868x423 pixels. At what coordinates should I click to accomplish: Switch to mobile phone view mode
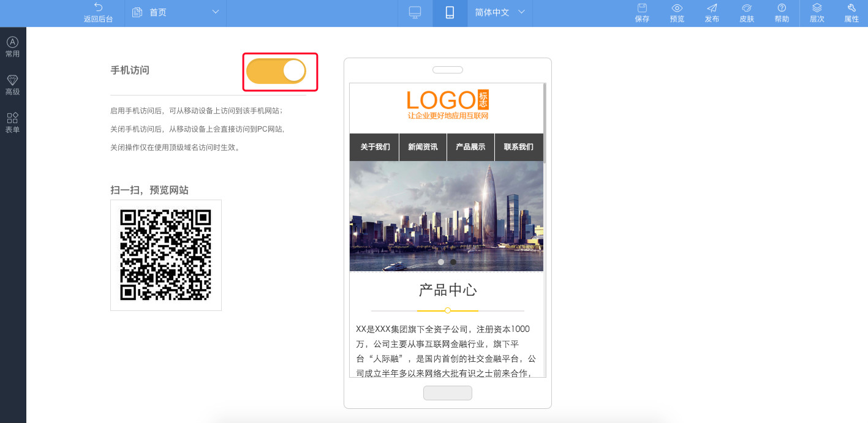click(450, 13)
